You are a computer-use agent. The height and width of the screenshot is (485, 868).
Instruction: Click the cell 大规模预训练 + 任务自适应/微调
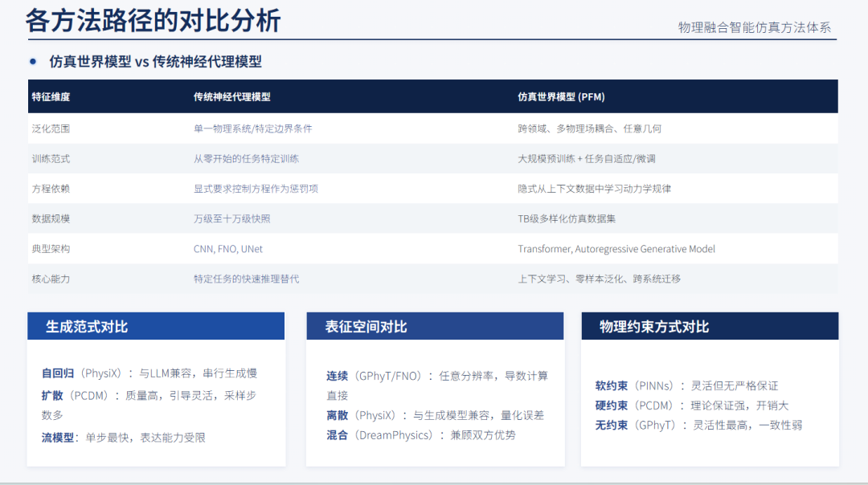[x=587, y=159]
